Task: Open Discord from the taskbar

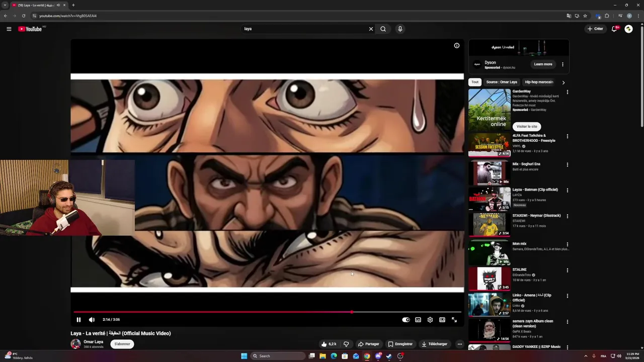Action: [378, 356]
